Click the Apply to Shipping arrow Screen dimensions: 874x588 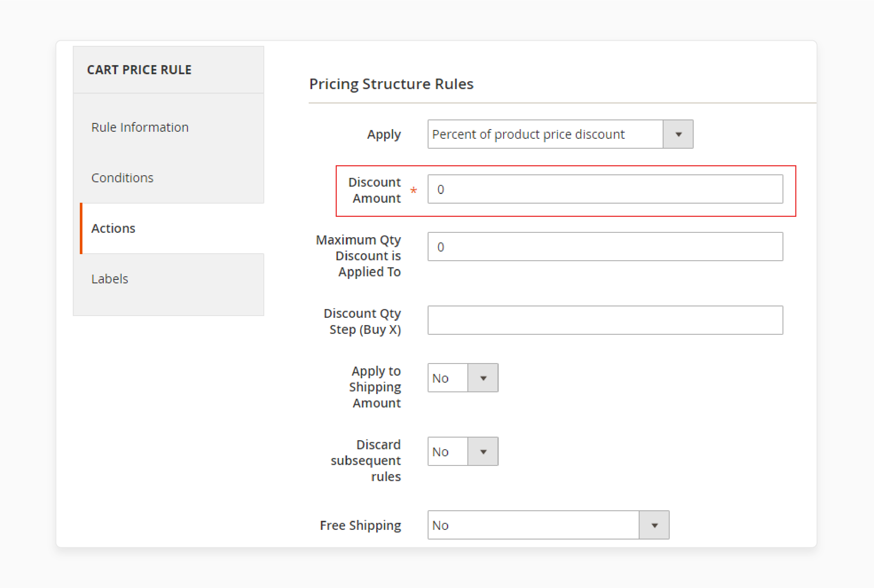pyautogui.click(x=483, y=378)
